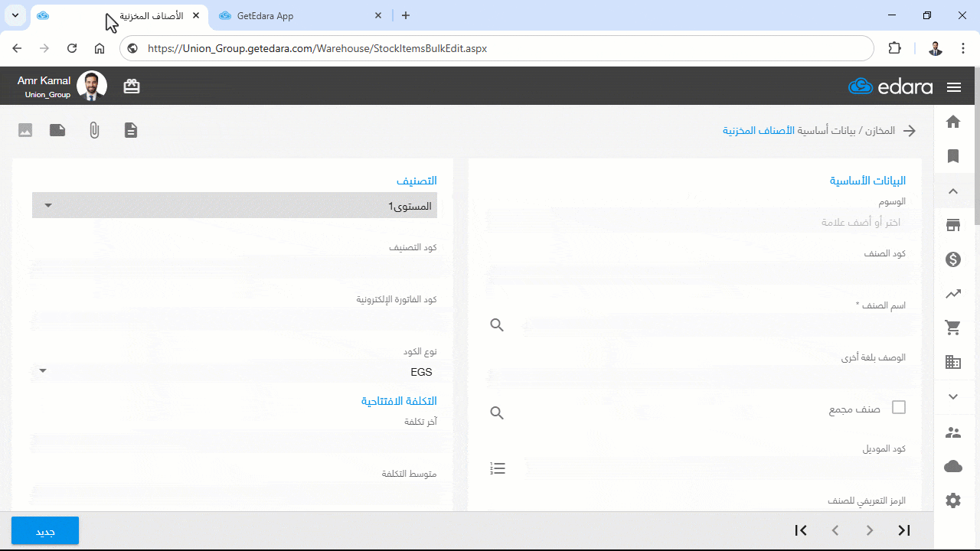Click the gift box icon in header
The image size is (980, 551).
(x=132, y=86)
